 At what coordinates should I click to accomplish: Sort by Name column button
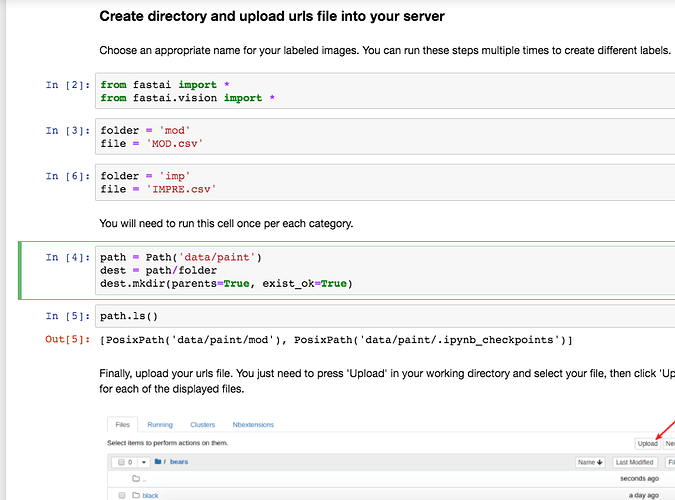(590, 462)
